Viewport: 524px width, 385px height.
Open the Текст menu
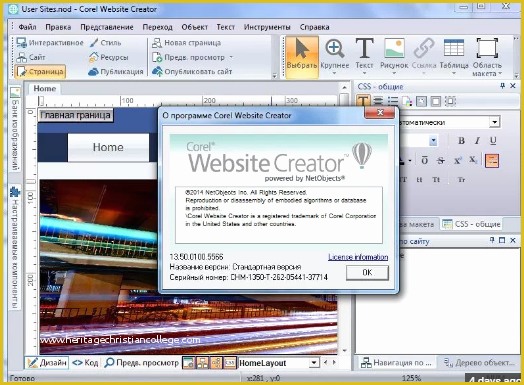coord(226,27)
